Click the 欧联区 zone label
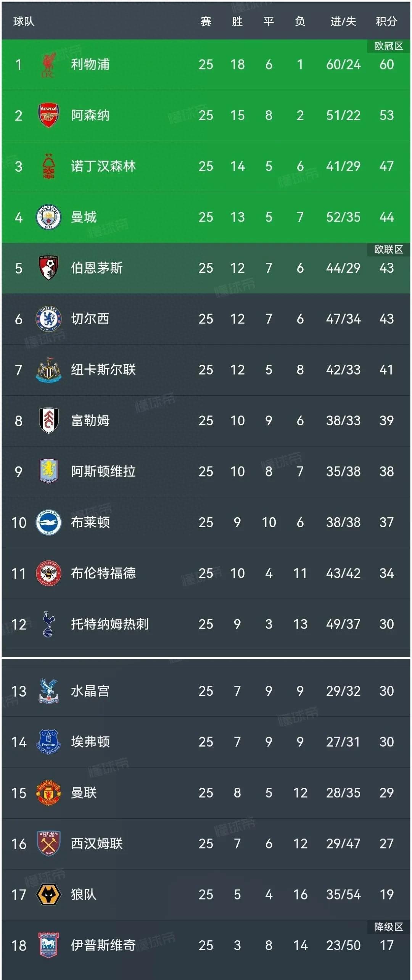 pyautogui.click(x=388, y=249)
